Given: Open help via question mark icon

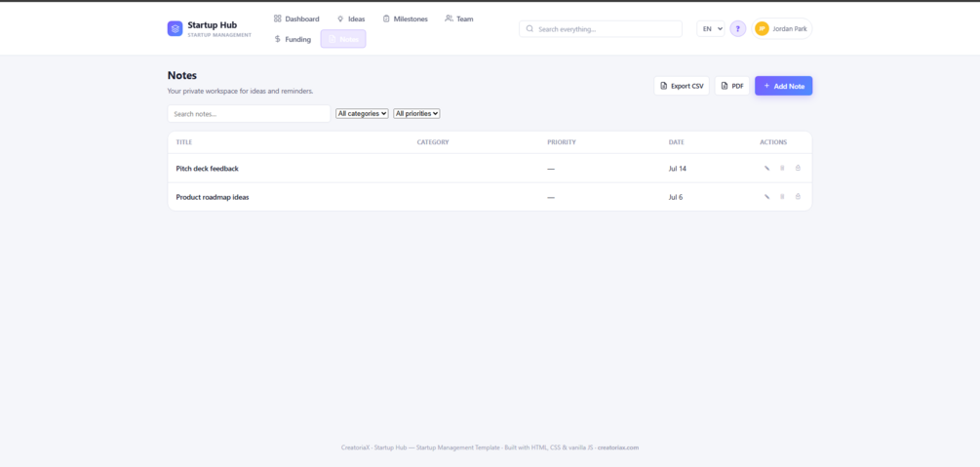Looking at the screenshot, I should point(738,28).
